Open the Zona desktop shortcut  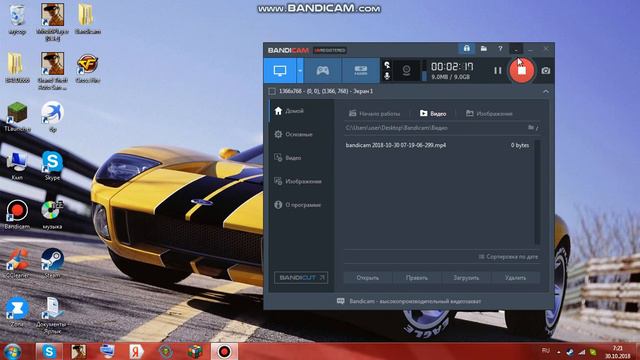pos(17,312)
